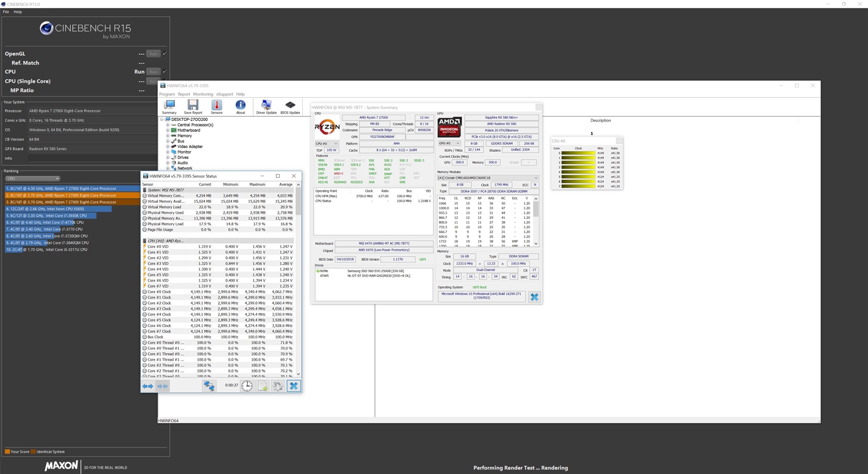Click the HWiNFO64 main window title icon

point(163,86)
